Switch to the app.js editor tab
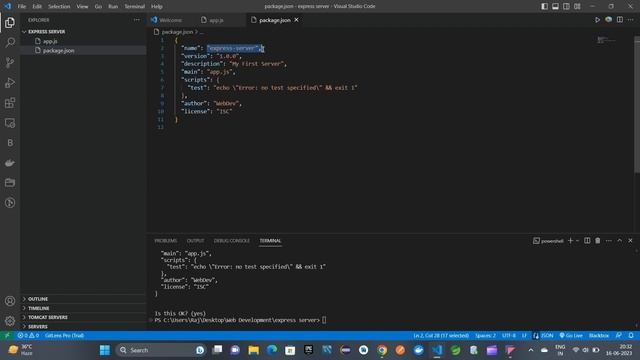The height and width of the screenshot is (360, 640). pyautogui.click(x=216, y=20)
